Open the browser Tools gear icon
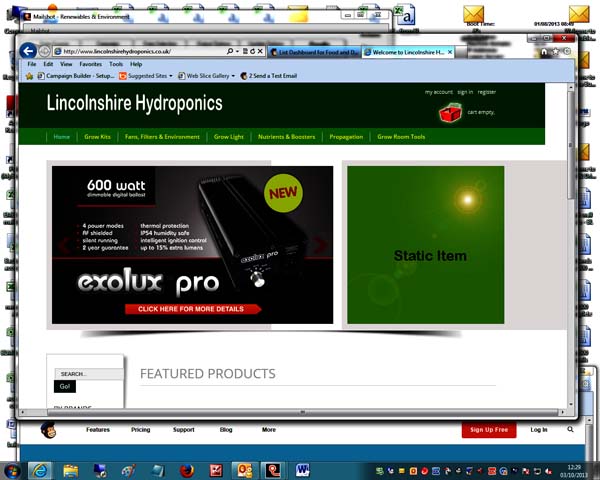The width and height of the screenshot is (600, 480). tap(567, 51)
